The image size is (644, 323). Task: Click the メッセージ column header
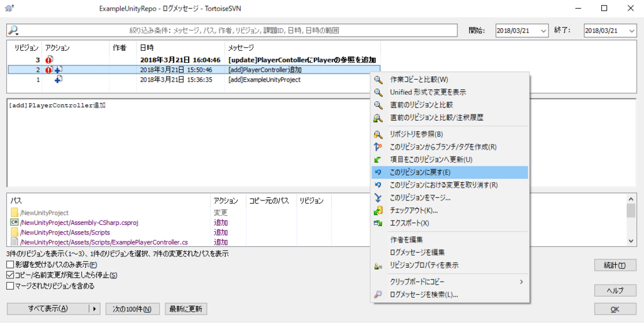coord(303,48)
